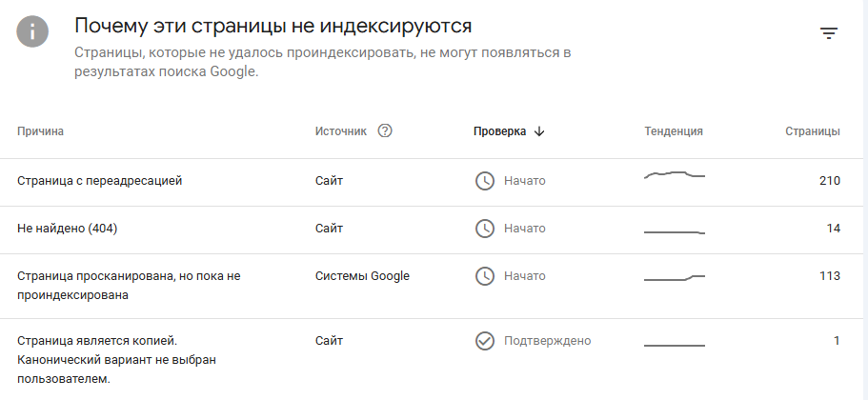
Task: Open the Не найдено (404) reason row
Action: (x=432, y=230)
